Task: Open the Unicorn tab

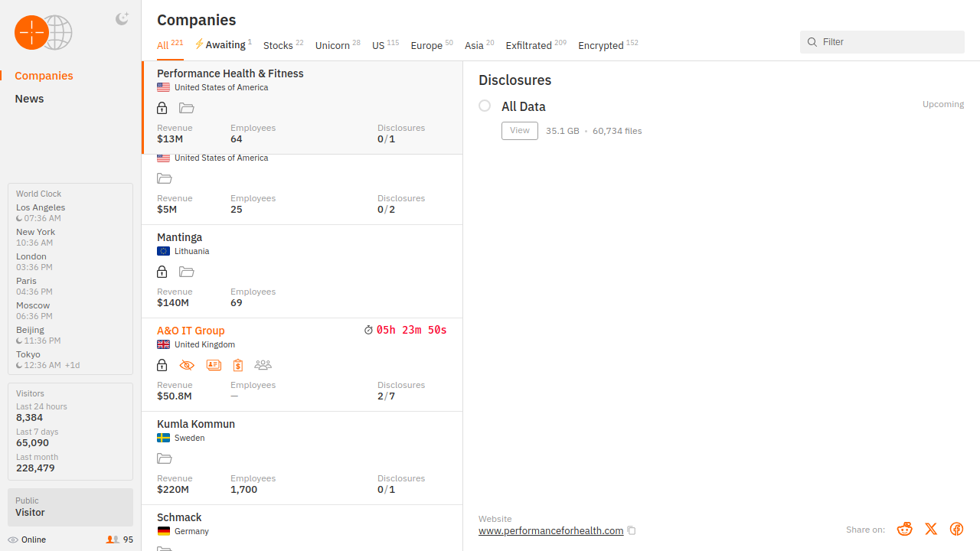Action: (x=332, y=46)
